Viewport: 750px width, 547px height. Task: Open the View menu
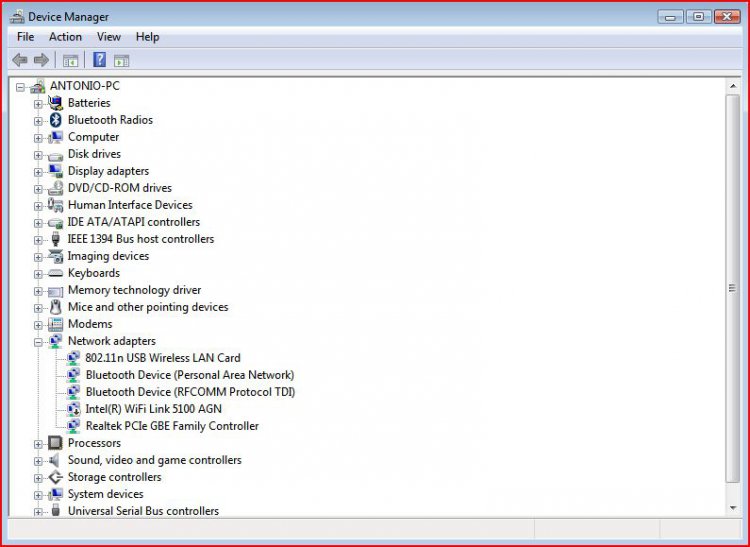tap(109, 37)
